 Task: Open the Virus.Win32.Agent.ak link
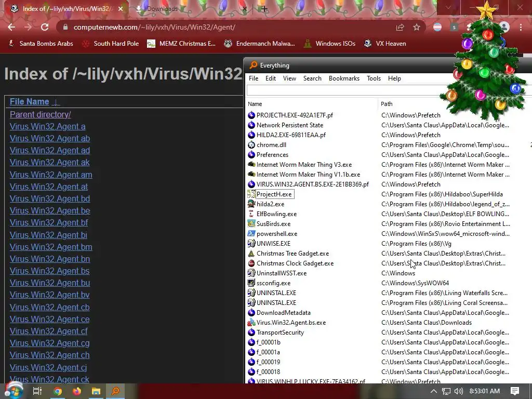tap(49, 162)
